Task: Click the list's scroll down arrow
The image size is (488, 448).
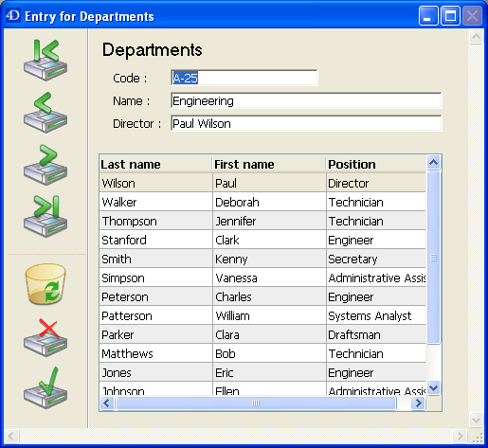Action: click(434, 387)
